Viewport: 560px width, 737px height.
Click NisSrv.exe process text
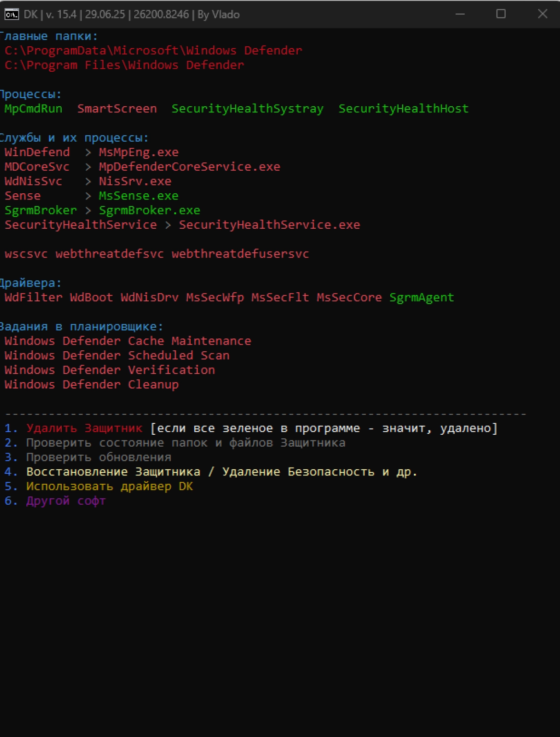[x=135, y=181]
